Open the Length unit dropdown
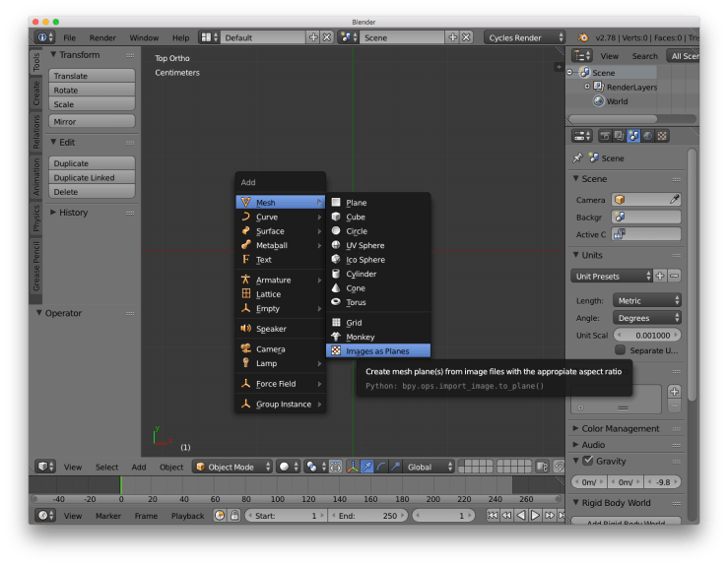The image size is (728, 565). point(647,300)
